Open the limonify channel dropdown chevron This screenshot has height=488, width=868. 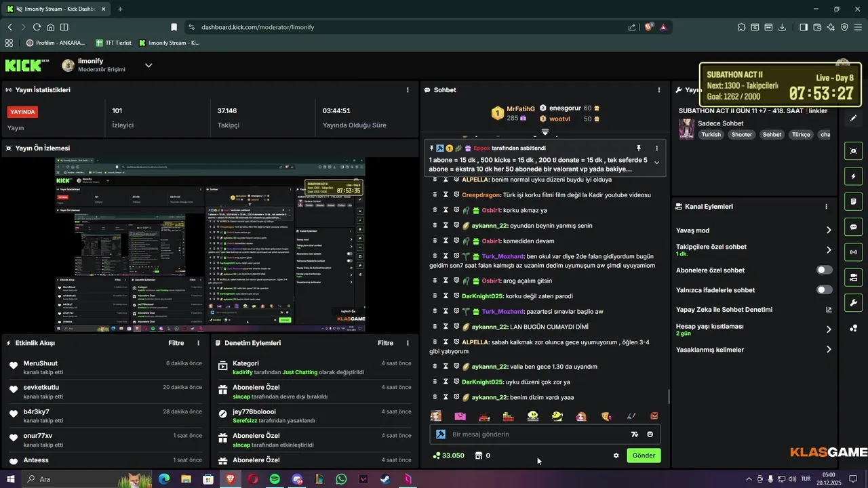(149, 65)
